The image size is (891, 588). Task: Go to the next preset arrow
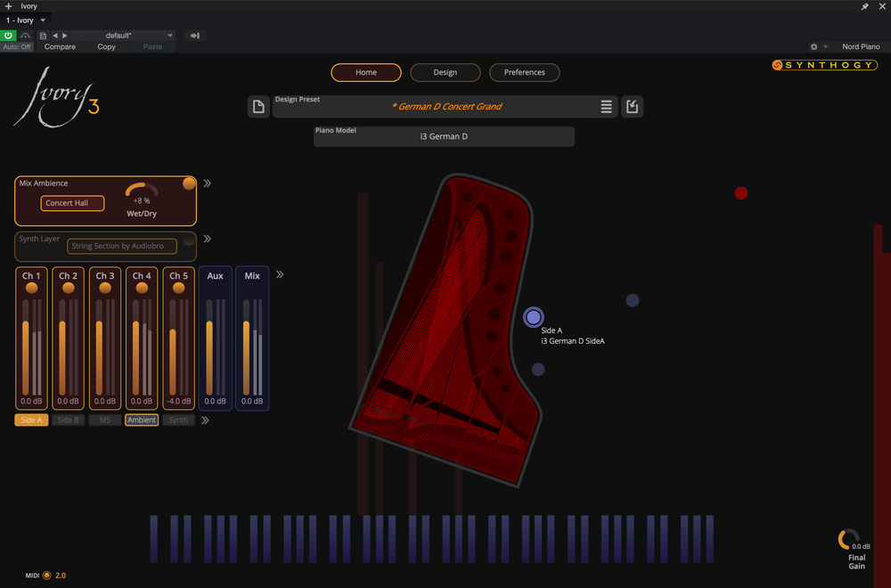click(65, 36)
